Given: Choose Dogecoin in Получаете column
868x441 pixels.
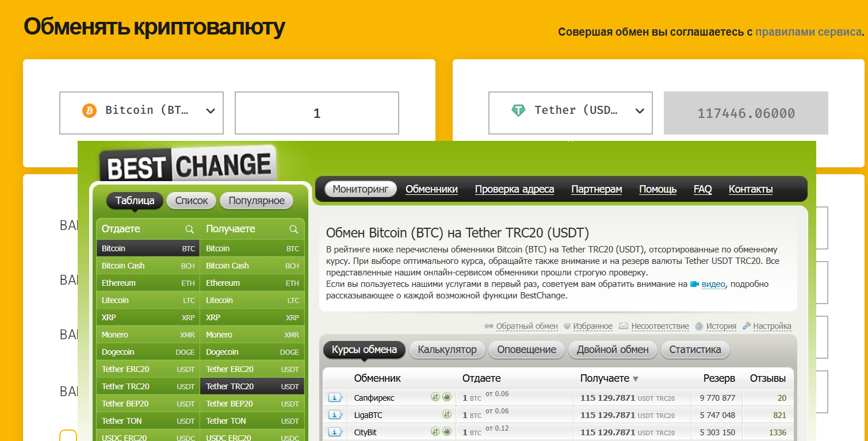Looking at the screenshot, I should 253,352.
